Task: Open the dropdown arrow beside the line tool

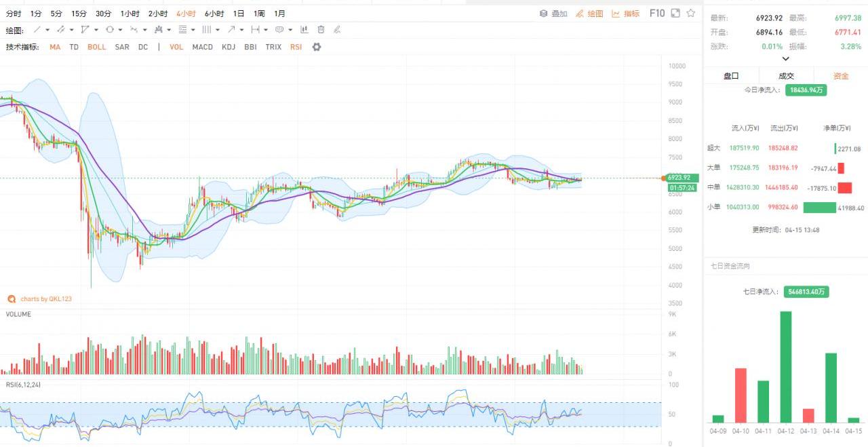Action: coord(47,30)
